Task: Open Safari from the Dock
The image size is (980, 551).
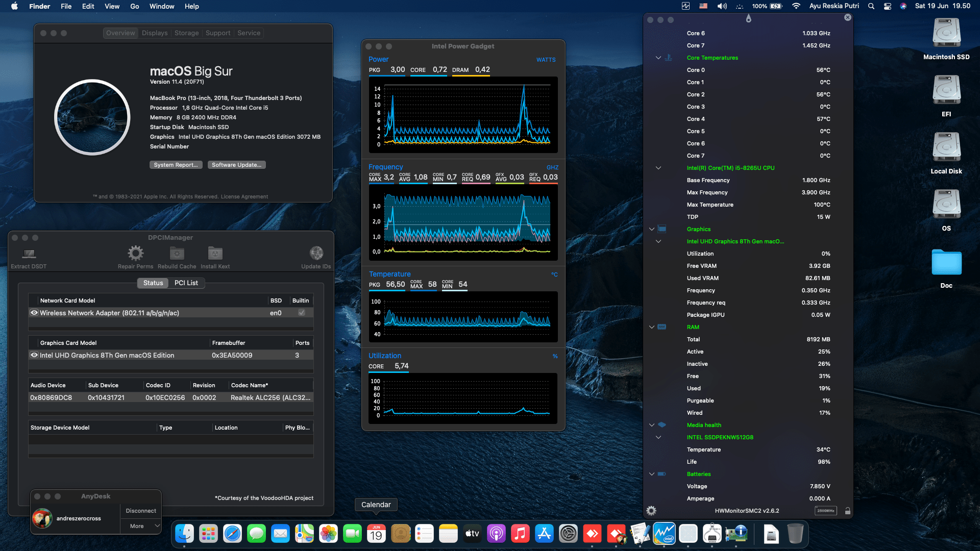Action: (x=232, y=534)
